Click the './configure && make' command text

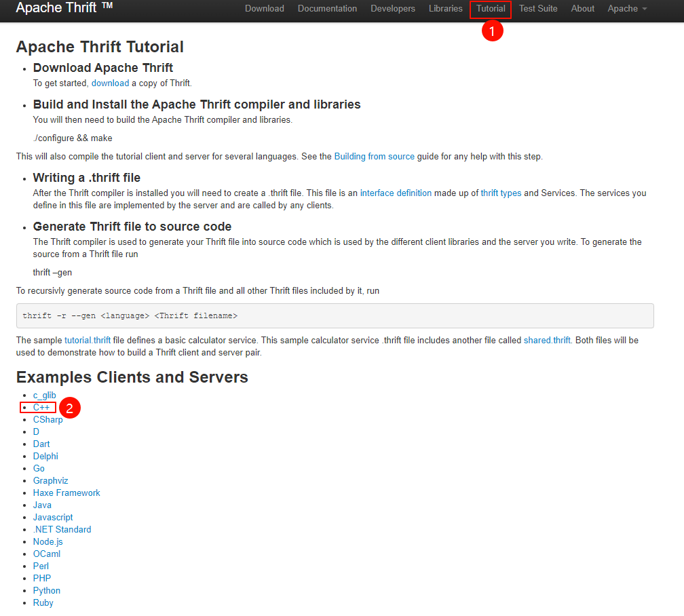tap(73, 138)
